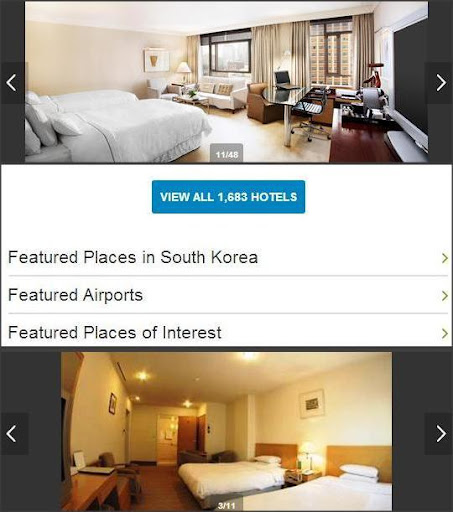The height and width of the screenshot is (512, 453).
Task: Show previous photo in bottom hotel gallery
Action: coord(13,434)
